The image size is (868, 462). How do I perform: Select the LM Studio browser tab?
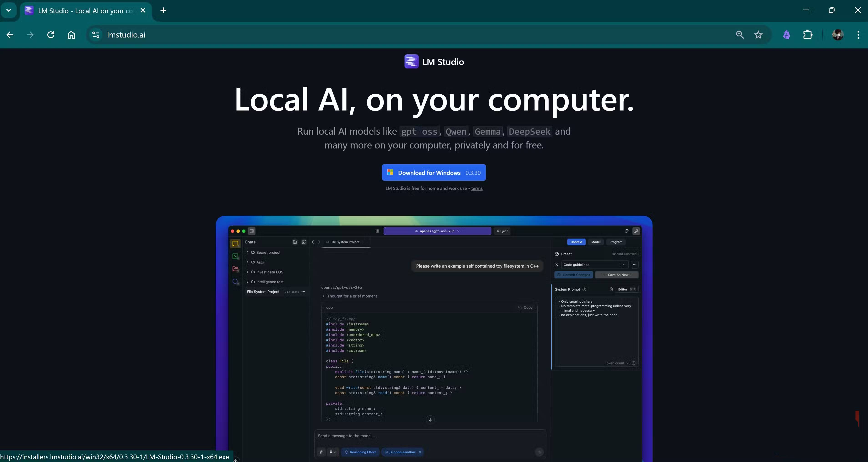[84, 10]
